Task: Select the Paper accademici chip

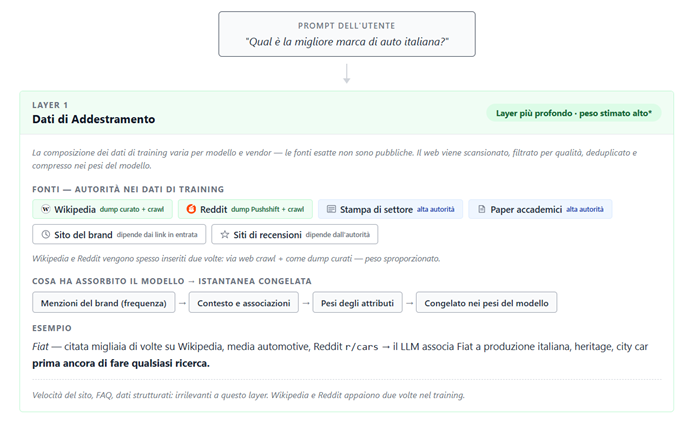Action: 540,210
